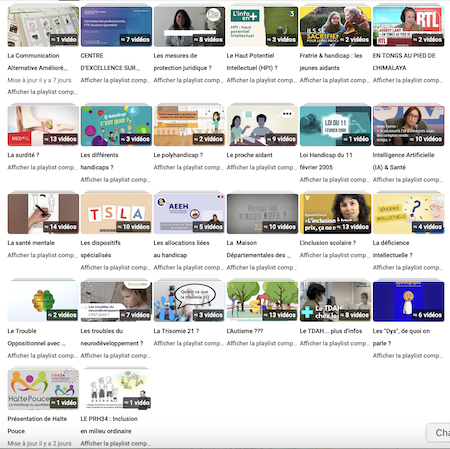Open Les différents handicaps playlist thumbnail
Viewport: 450px width, 449px height.
(116, 126)
